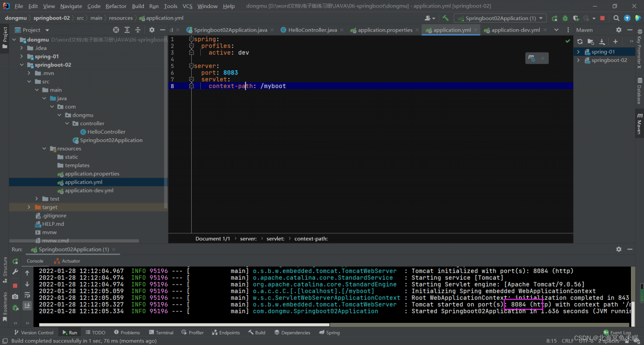Open the Database side panel

pyautogui.click(x=639, y=91)
